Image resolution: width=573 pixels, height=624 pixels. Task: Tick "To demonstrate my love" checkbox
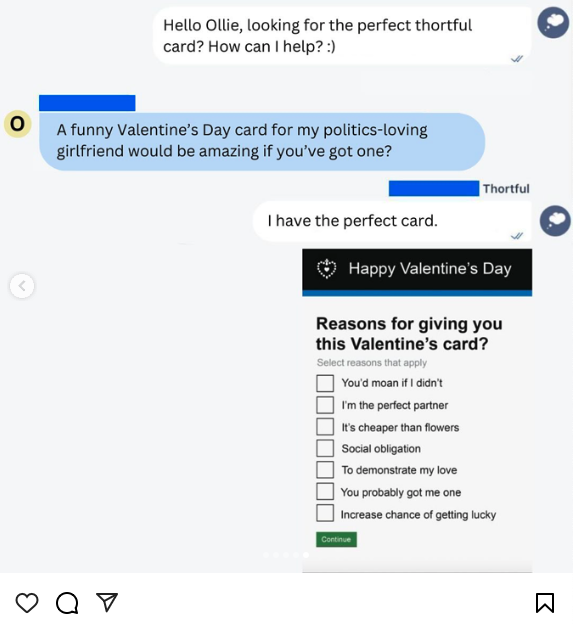pos(325,470)
